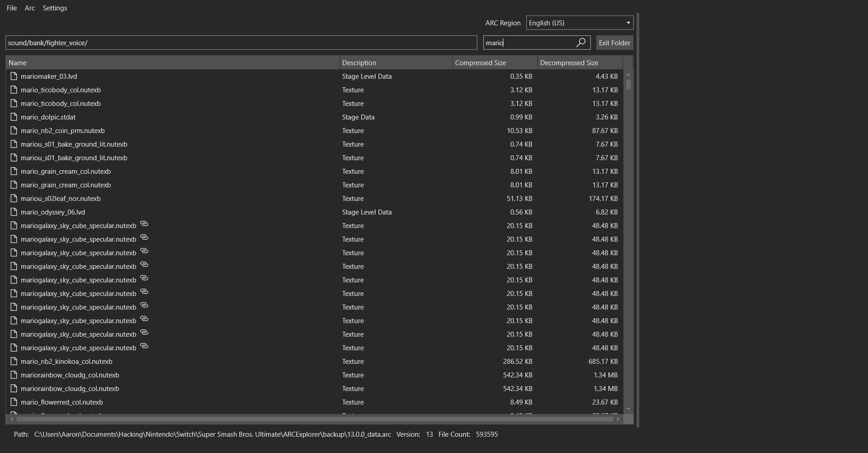The height and width of the screenshot is (453, 868).
Task: Click the file icon for mario_odyssey_06.lvd
Action: click(14, 212)
